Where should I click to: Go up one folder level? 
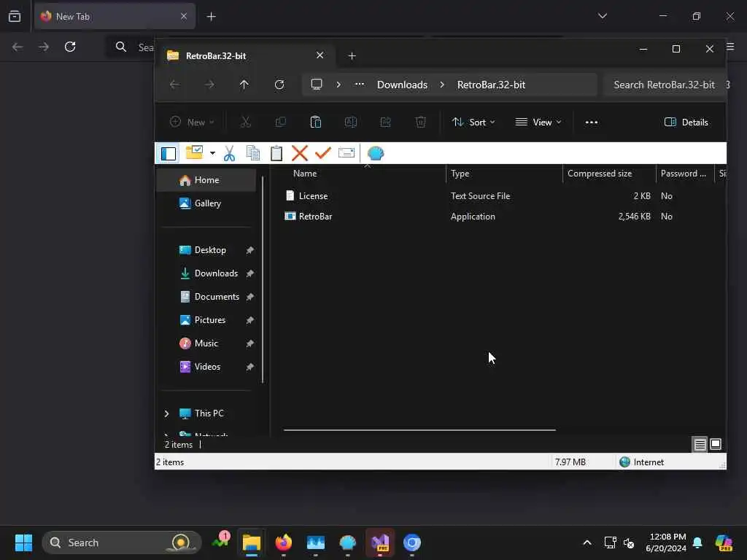[x=244, y=85]
